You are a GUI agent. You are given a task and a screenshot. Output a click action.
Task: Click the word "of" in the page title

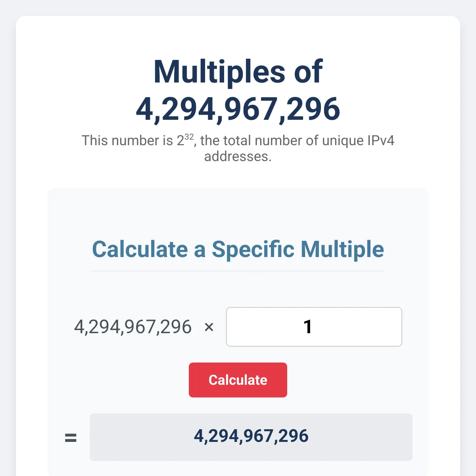tap(308, 72)
